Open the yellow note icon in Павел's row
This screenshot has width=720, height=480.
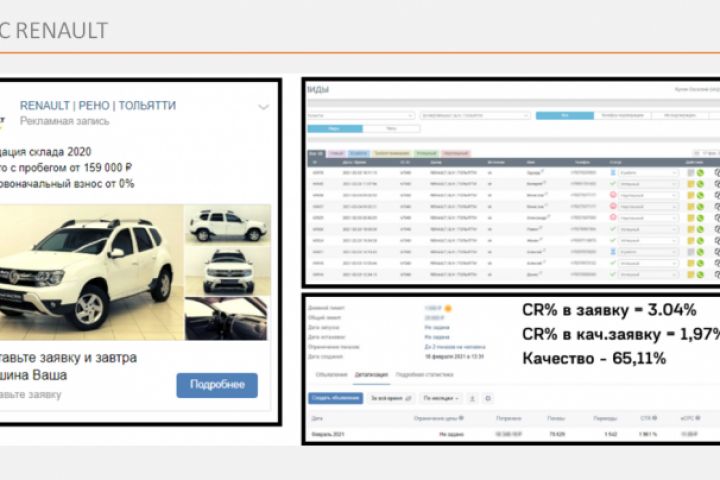tap(691, 229)
